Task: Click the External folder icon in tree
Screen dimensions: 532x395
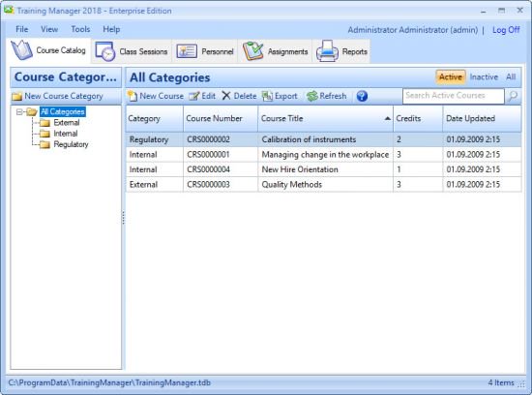Action: coord(44,123)
